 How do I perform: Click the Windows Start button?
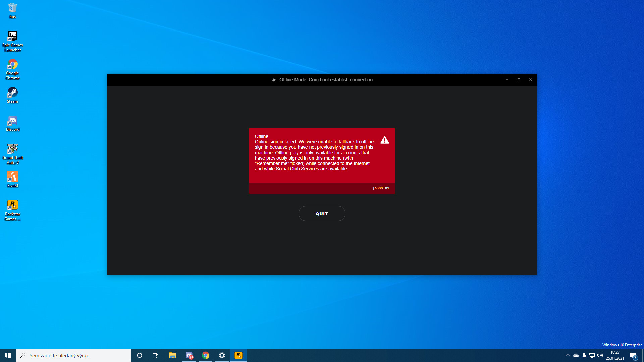pos(8,355)
